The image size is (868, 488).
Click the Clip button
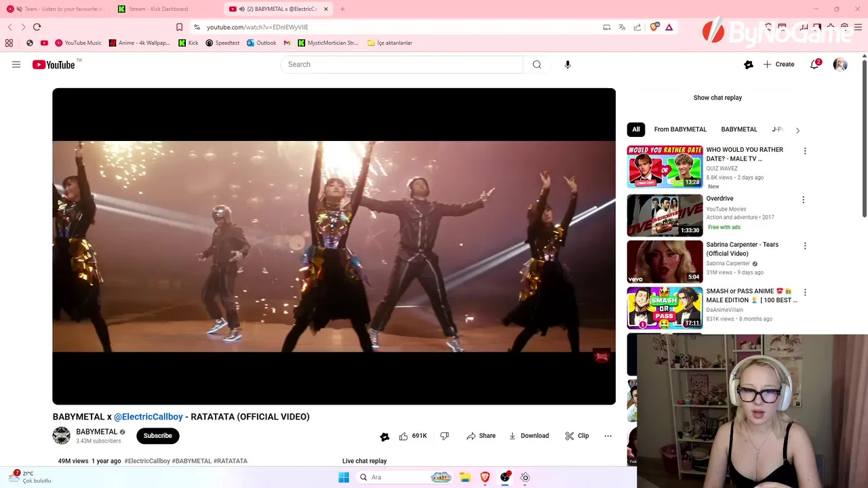coord(577,436)
